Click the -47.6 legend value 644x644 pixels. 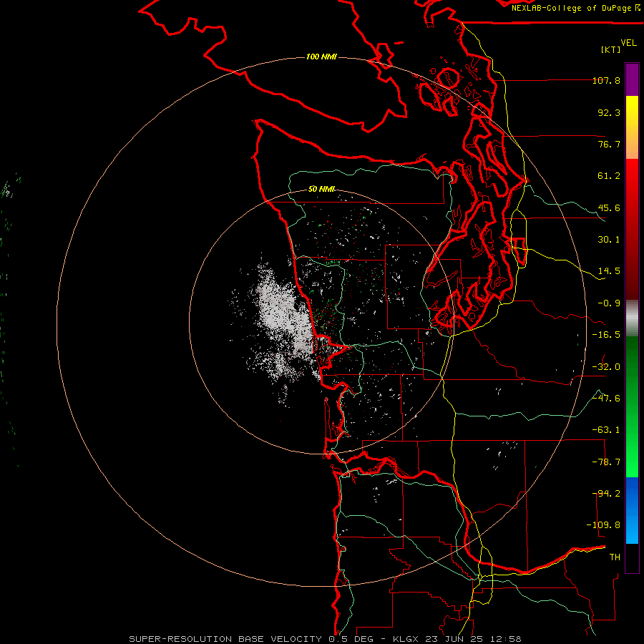click(606, 399)
